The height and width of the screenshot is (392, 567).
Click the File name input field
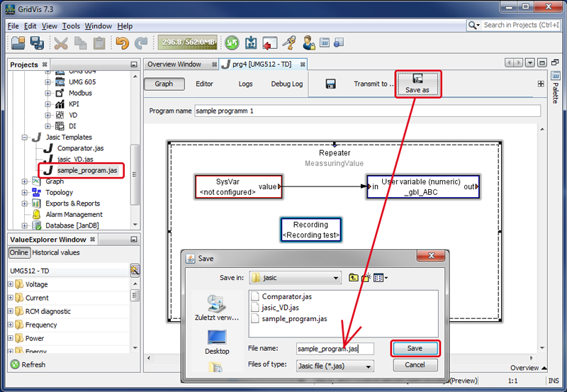pos(333,349)
